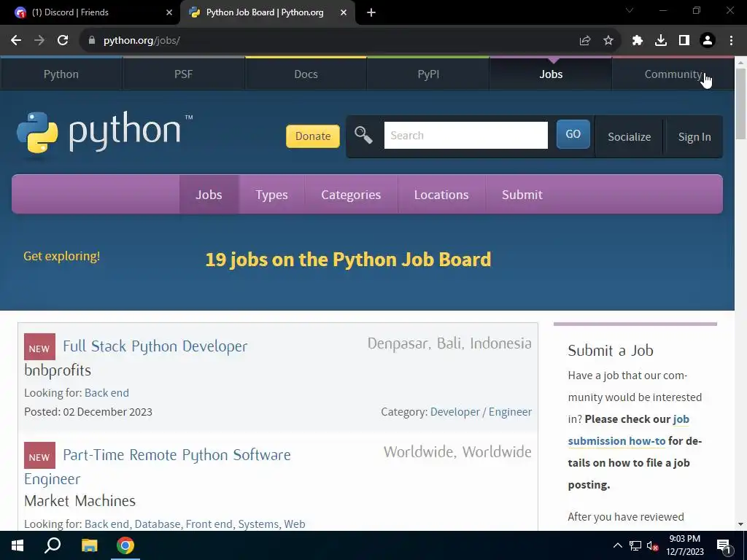Open Types in the purple menu
747x560 pixels.
tap(271, 194)
